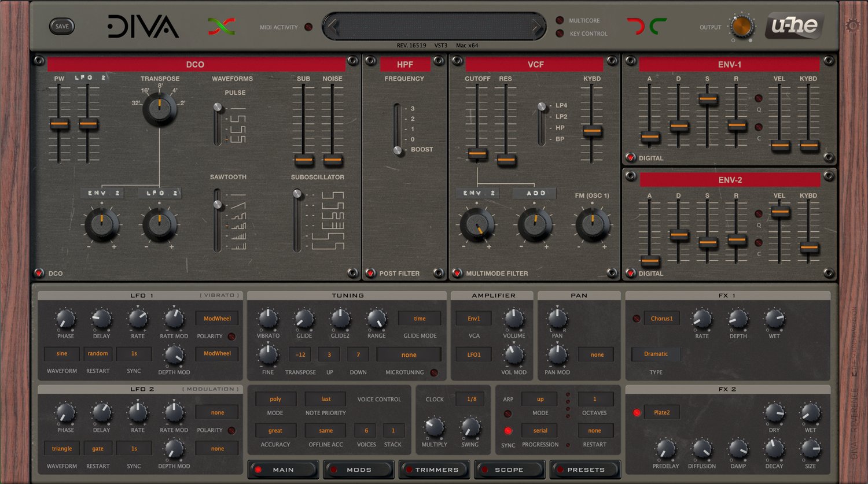The image size is (868, 484).
Task: Click DCO Transpose knob
Action: [x=160, y=109]
